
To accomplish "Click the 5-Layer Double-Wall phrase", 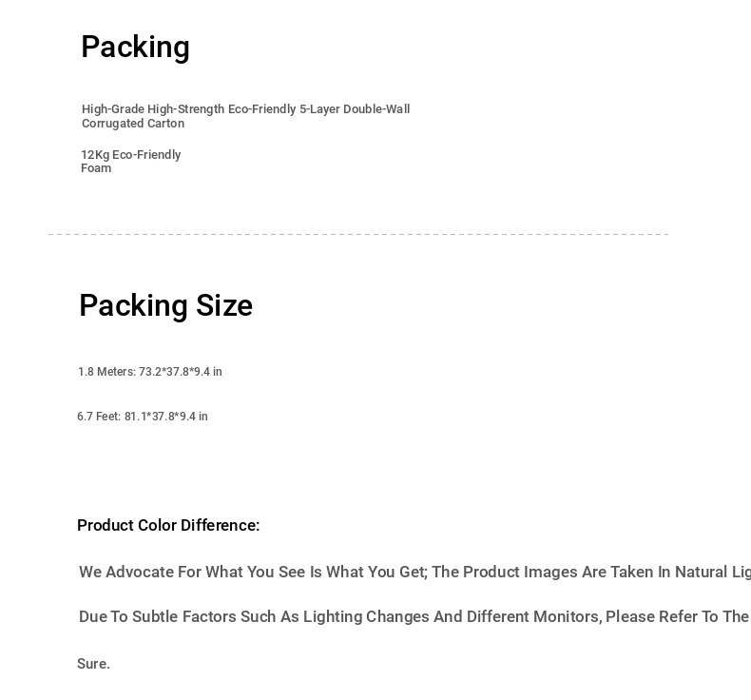I will (x=355, y=109).
